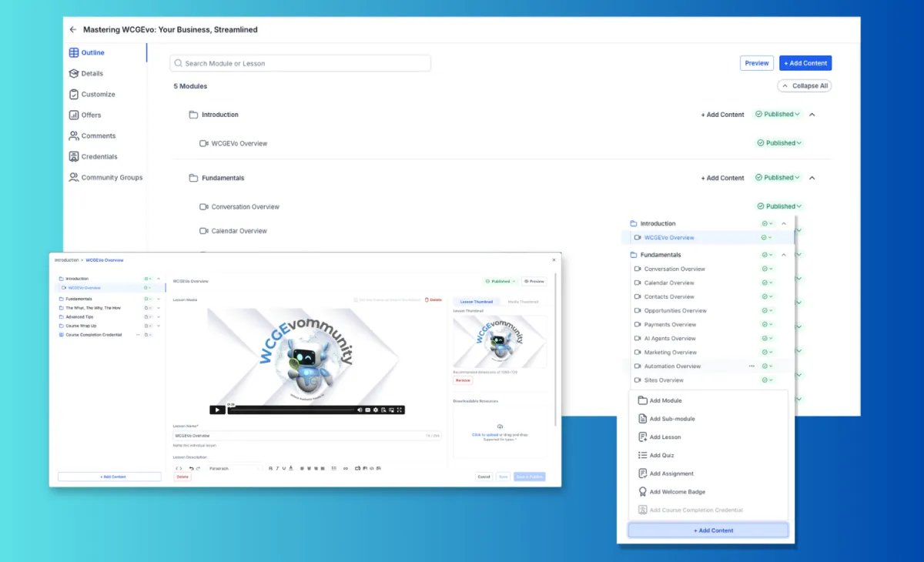Select Contacts Overview in the right lesson list
The image size is (924, 562).
point(669,296)
